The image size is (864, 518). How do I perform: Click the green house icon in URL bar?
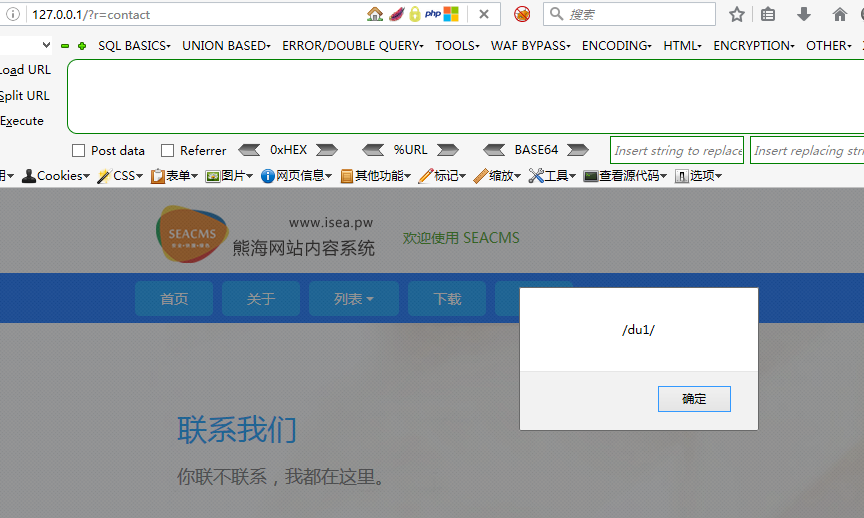tap(375, 14)
